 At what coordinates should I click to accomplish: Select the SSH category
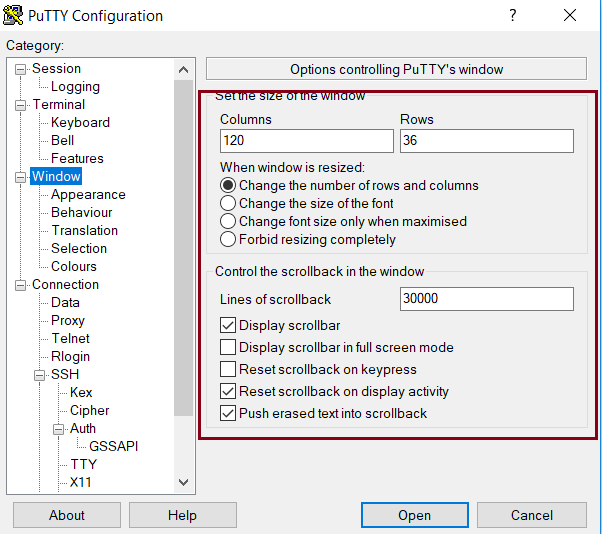tap(65, 374)
